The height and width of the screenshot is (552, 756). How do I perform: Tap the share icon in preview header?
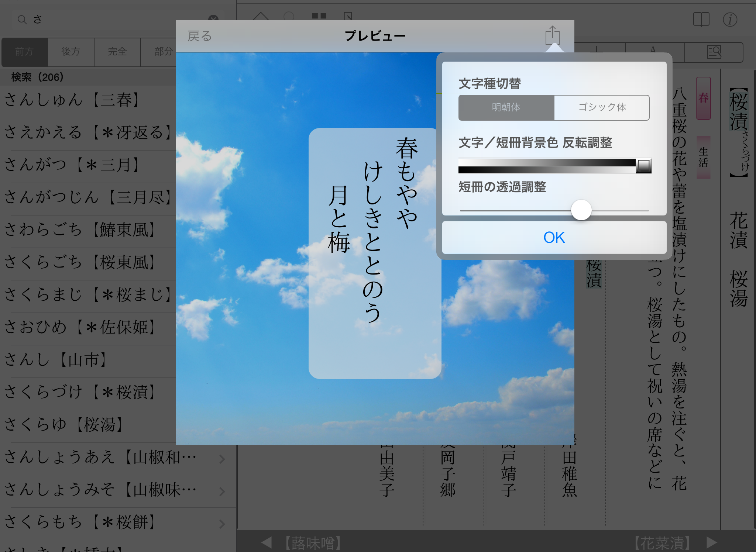[x=552, y=36]
